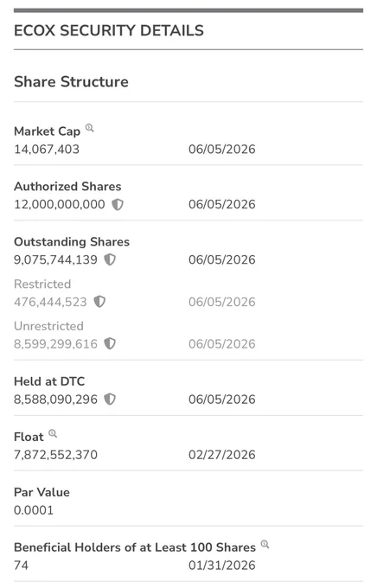Select the Restricted shares value 476,444,523

pyautogui.click(x=50, y=302)
